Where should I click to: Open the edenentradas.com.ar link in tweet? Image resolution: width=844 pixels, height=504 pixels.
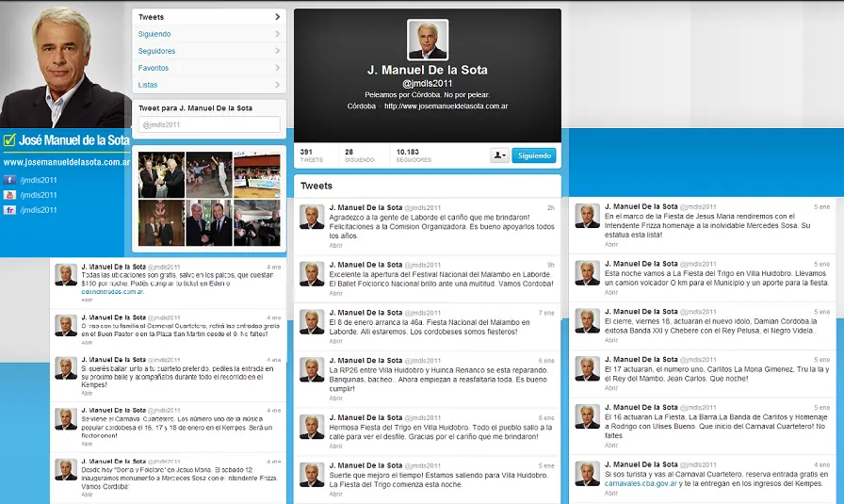112,292
